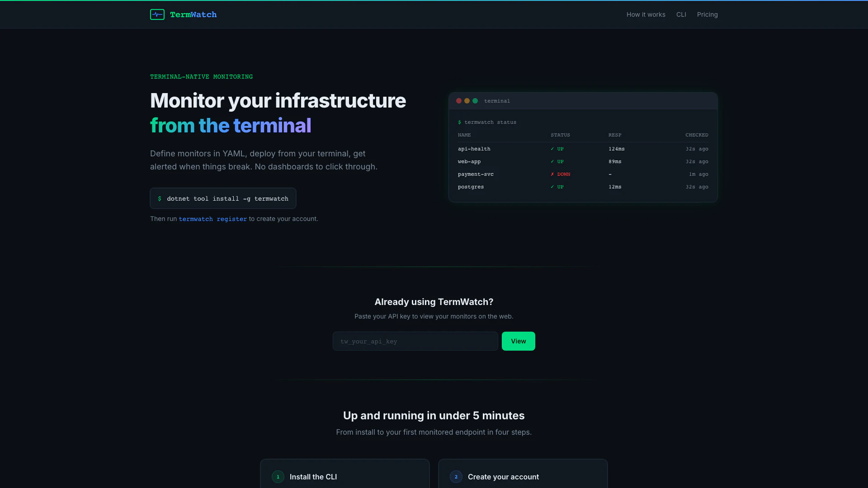Image resolution: width=868 pixels, height=488 pixels.
Task: Open the How it works nav link
Action: coord(646,14)
